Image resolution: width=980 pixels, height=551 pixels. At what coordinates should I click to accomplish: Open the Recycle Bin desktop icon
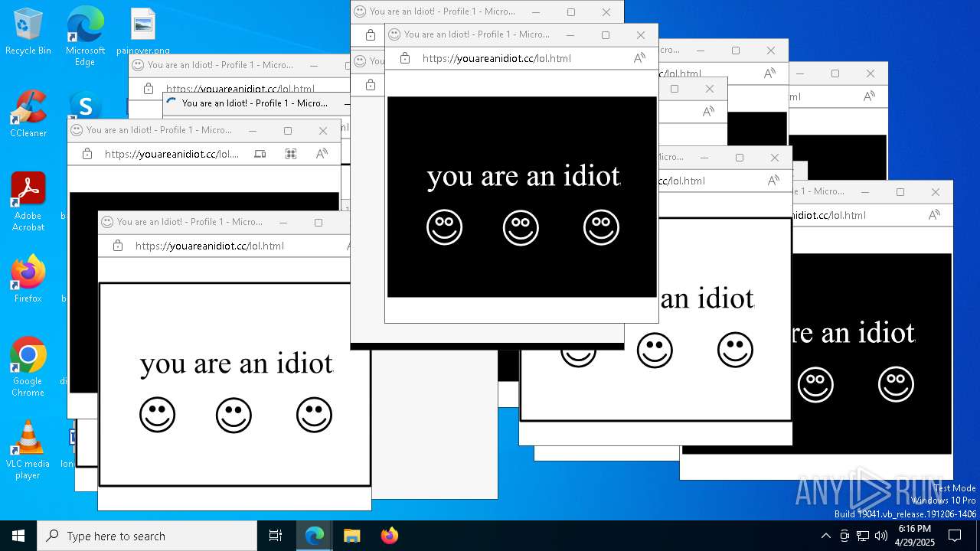(x=28, y=32)
